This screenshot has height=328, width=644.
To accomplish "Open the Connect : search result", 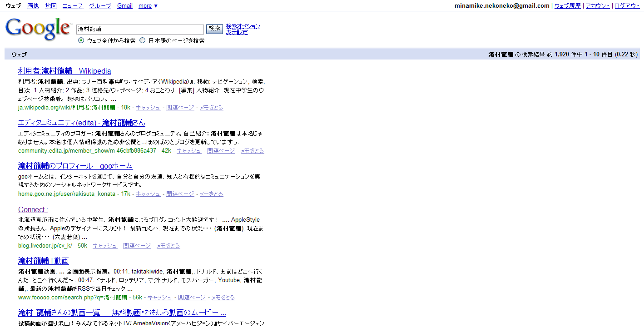I will tap(33, 209).
